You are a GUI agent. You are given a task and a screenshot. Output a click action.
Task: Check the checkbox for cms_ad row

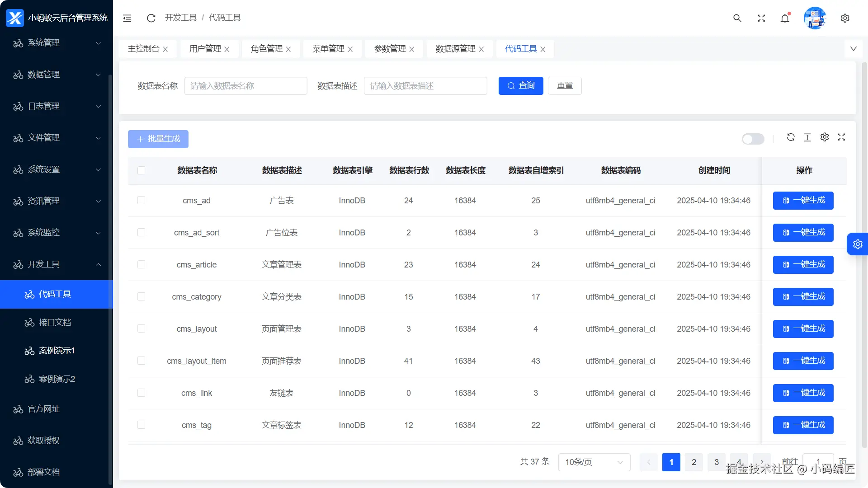point(141,200)
